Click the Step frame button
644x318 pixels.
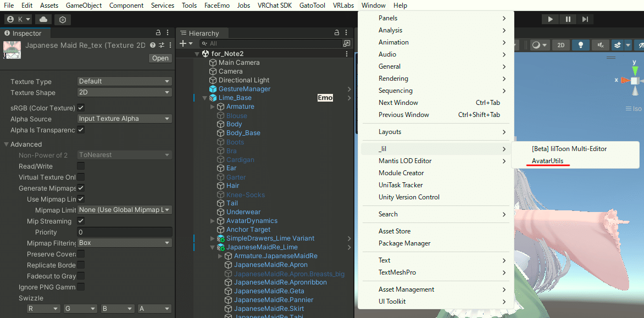tap(585, 19)
